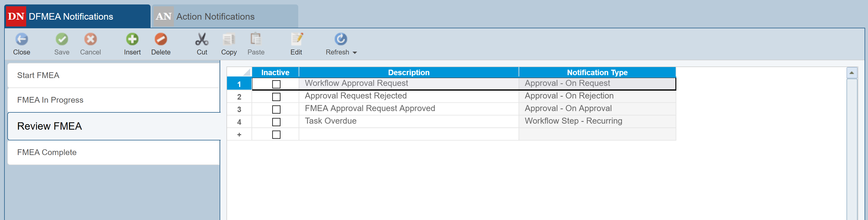Open Notification Type cell for Task Overdue
This screenshot has width=868, height=220.
597,121
